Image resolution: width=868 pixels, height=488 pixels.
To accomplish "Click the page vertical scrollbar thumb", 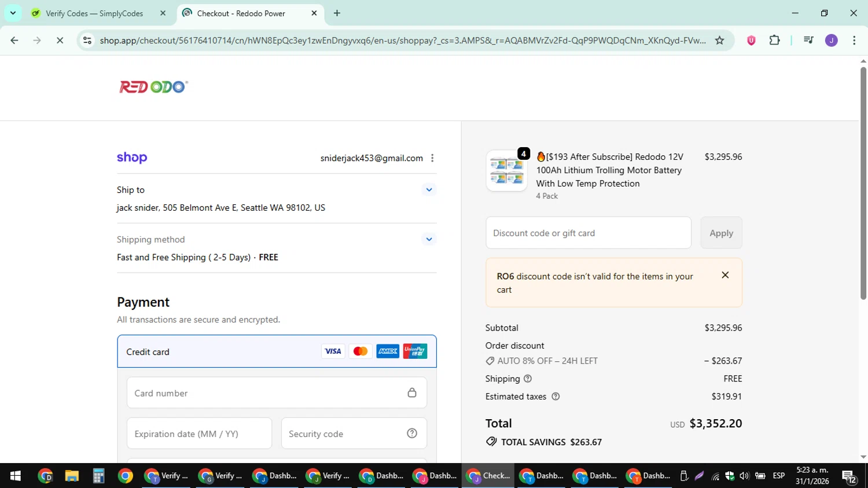I will coord(863,182).
